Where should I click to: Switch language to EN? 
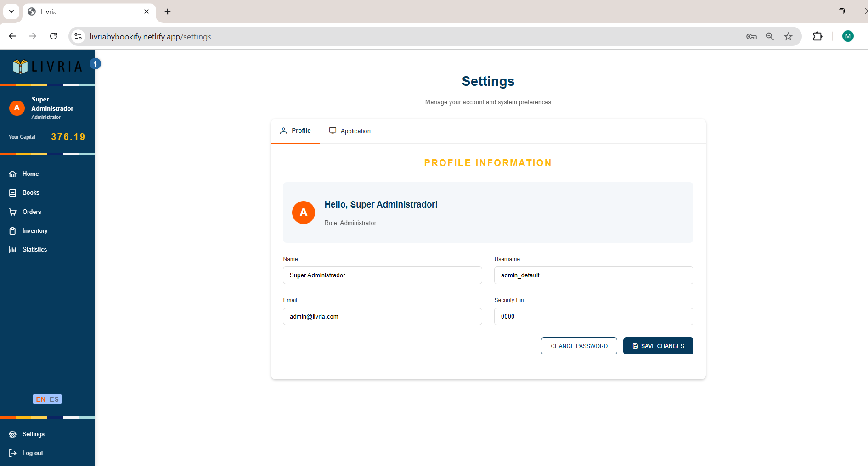point(41,399)
